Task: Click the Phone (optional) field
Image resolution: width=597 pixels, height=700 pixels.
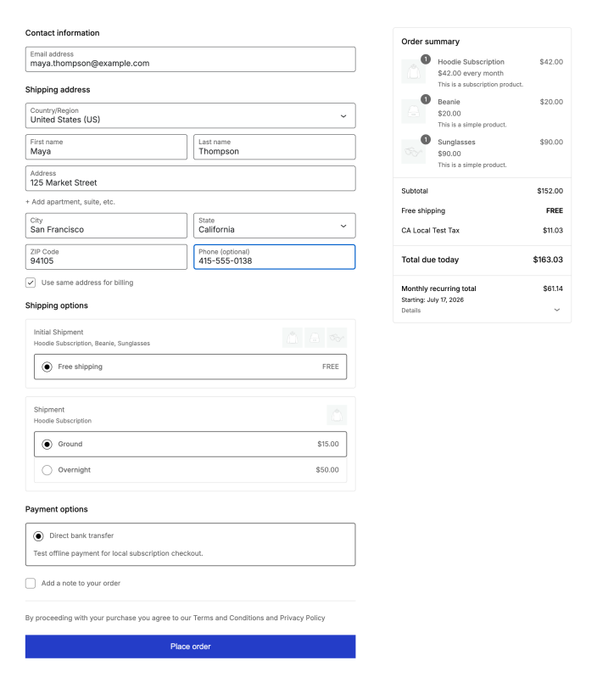Action: pos(275,257)
